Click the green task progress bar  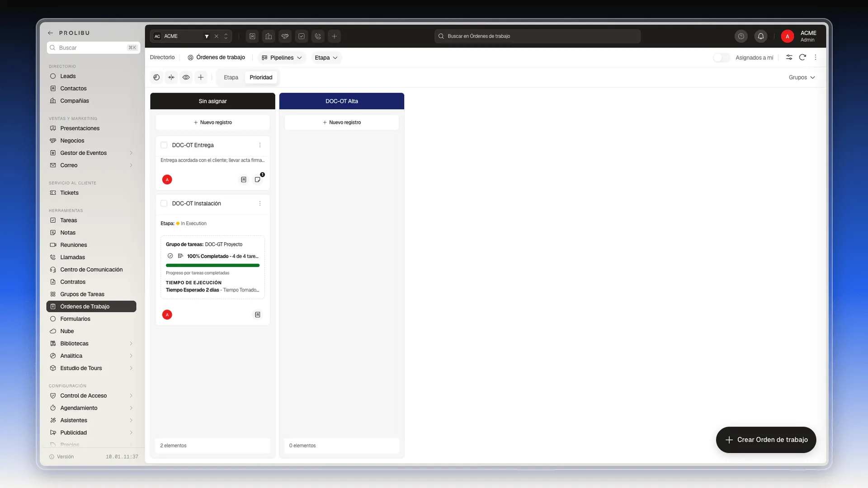(x=212, y=265)
